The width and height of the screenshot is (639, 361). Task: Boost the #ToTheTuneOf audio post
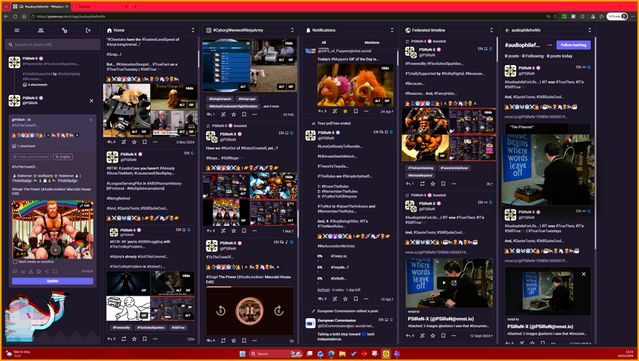pyautogui.click(x=223, y=341)
